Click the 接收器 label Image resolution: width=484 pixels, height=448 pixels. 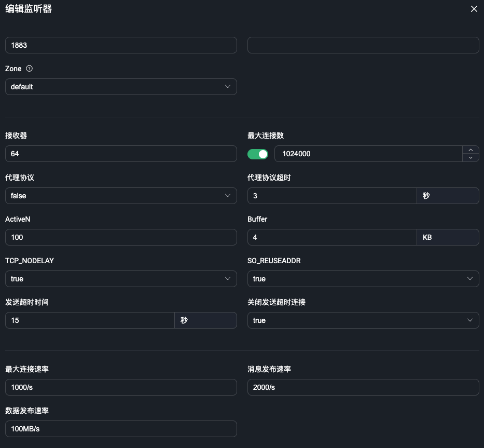[16, 135]
